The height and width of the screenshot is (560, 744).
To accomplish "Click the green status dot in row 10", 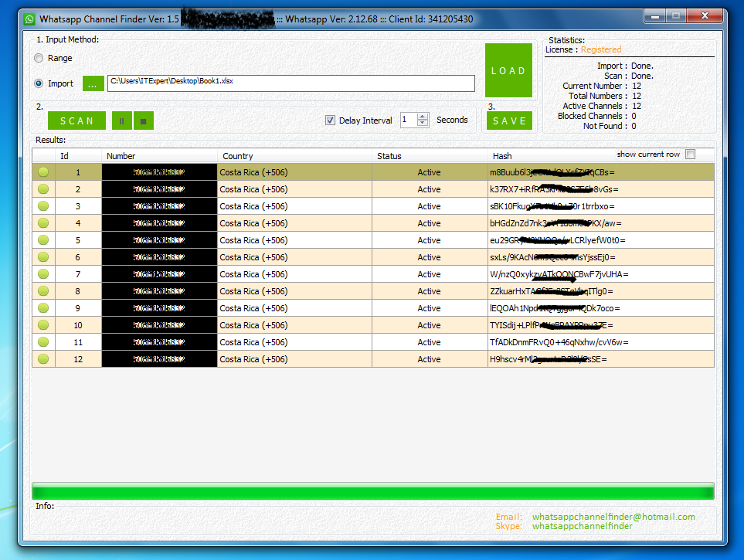I will pyautogui.click(x=43, y=325).
